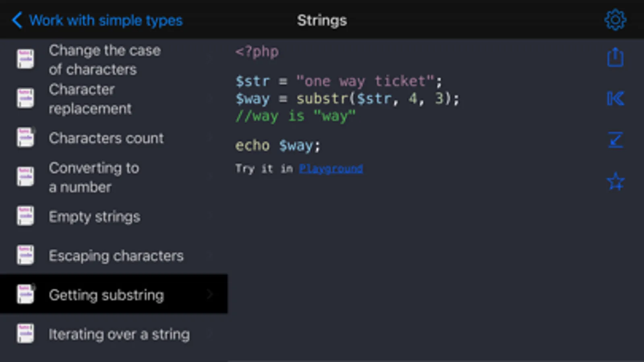Select Iterating over a string item
The width and height of the screenshot is (644, 362).
point(119,334)
